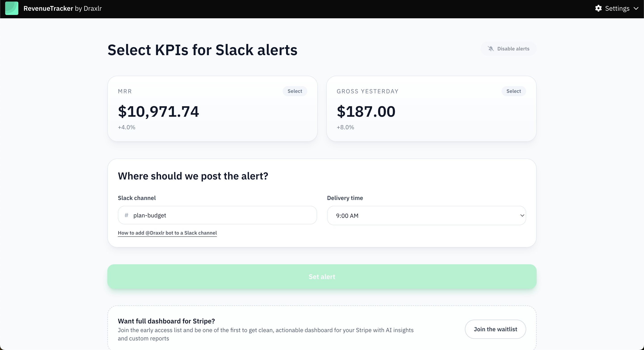Viewport: 644px width, 350px height.
Task: Click the RevenueTracker by Draxlr title
Action: click(63, 8)
